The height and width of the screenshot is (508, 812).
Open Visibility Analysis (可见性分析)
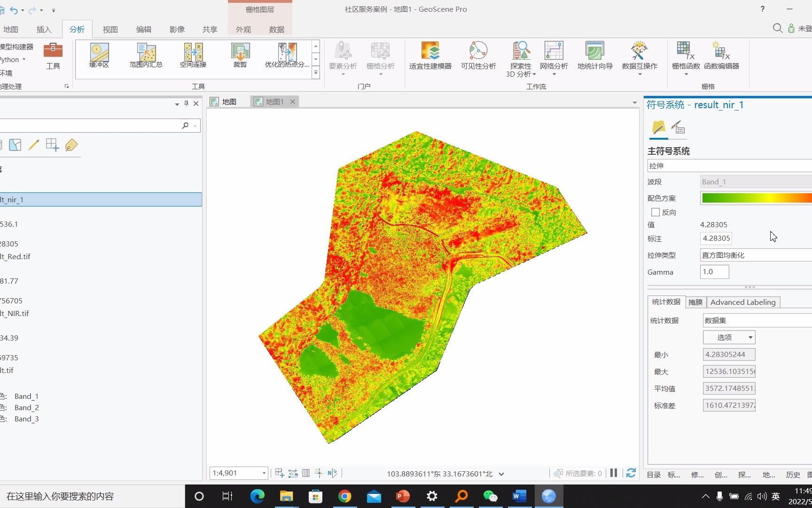click(478, 56)
